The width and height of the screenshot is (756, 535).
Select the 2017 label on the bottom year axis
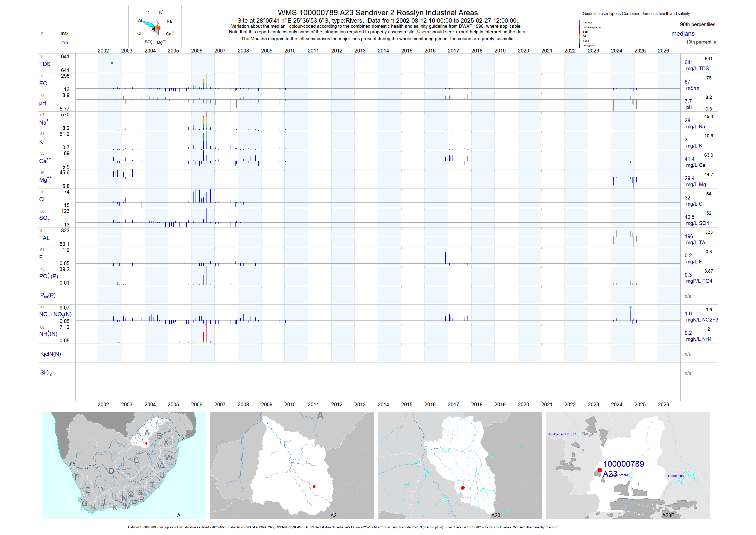point(453,405)
